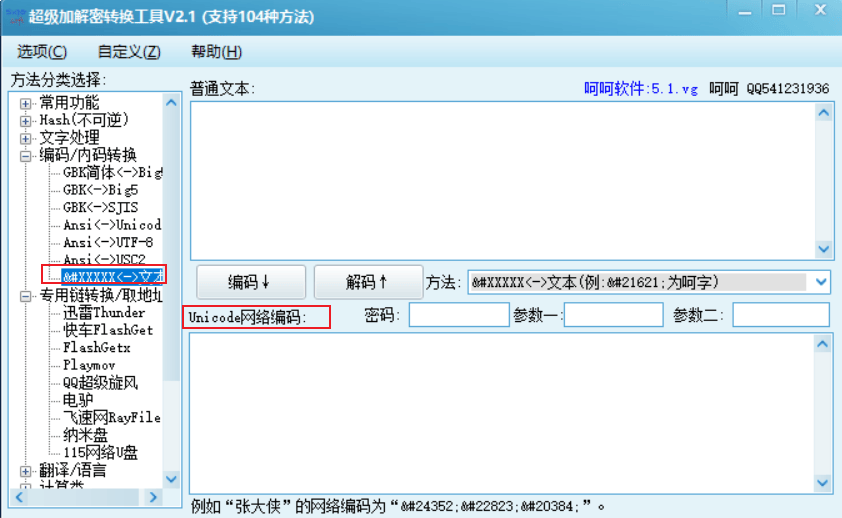Select GBK简体<->Big5 tree item
The image size is (842, 518).
coord(112,173)
